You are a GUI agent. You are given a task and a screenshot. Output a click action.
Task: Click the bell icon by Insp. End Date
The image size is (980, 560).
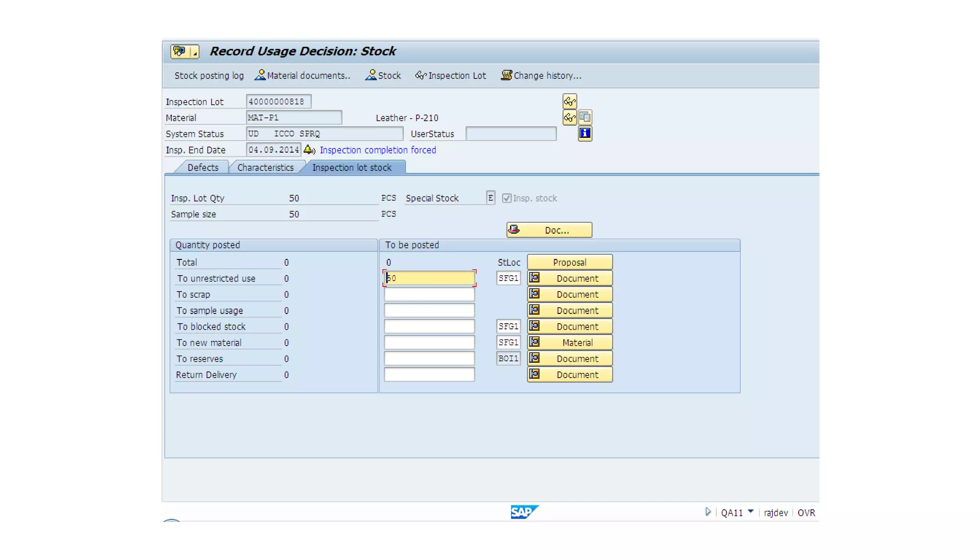(309, 150)
